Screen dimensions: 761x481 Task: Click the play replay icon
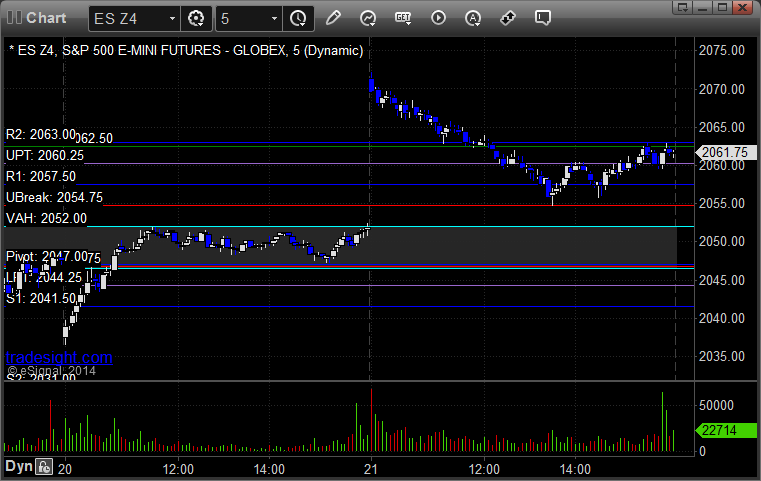pyautogui.click(x=438, y=18)
